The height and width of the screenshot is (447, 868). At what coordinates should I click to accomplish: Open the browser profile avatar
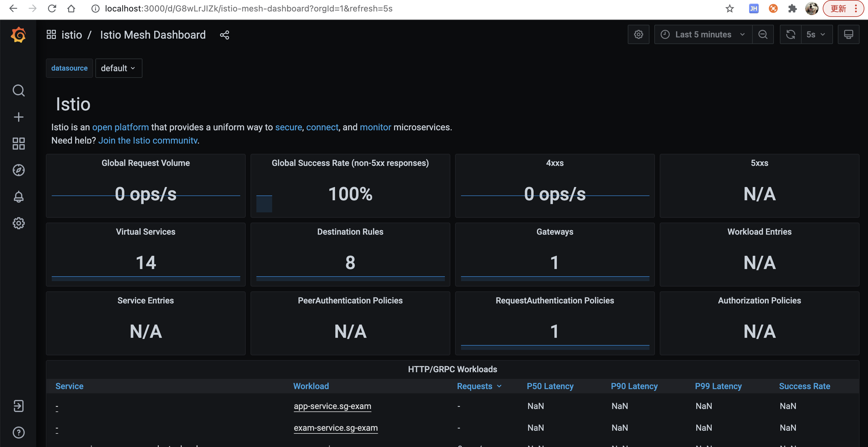click(812, 8)
